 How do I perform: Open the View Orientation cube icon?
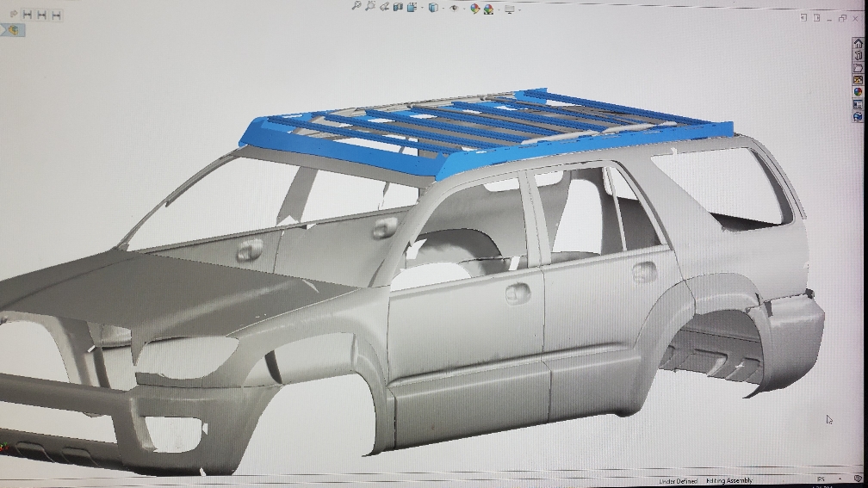point(412,7)
